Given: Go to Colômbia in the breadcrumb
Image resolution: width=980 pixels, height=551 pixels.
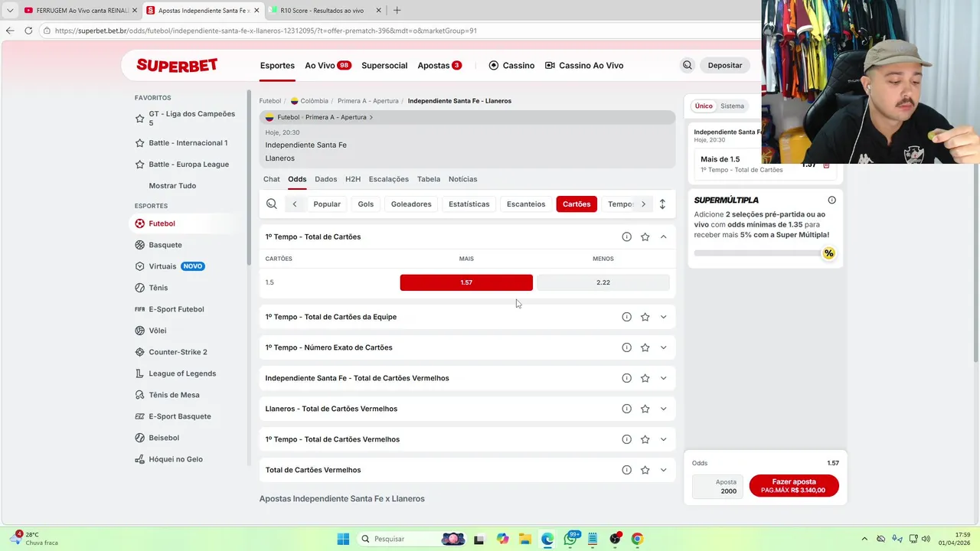Looking at the screenshot, I should [309, 101].
